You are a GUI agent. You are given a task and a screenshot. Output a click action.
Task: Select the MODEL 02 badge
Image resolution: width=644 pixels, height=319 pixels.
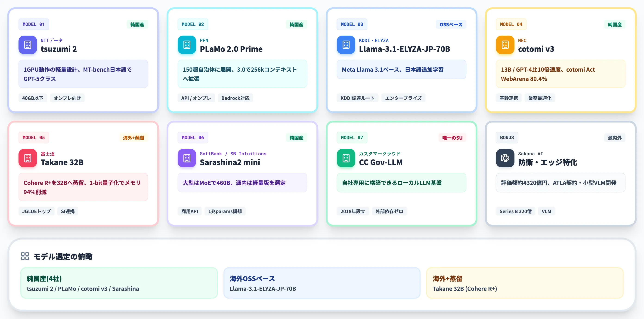pos(193,24)
